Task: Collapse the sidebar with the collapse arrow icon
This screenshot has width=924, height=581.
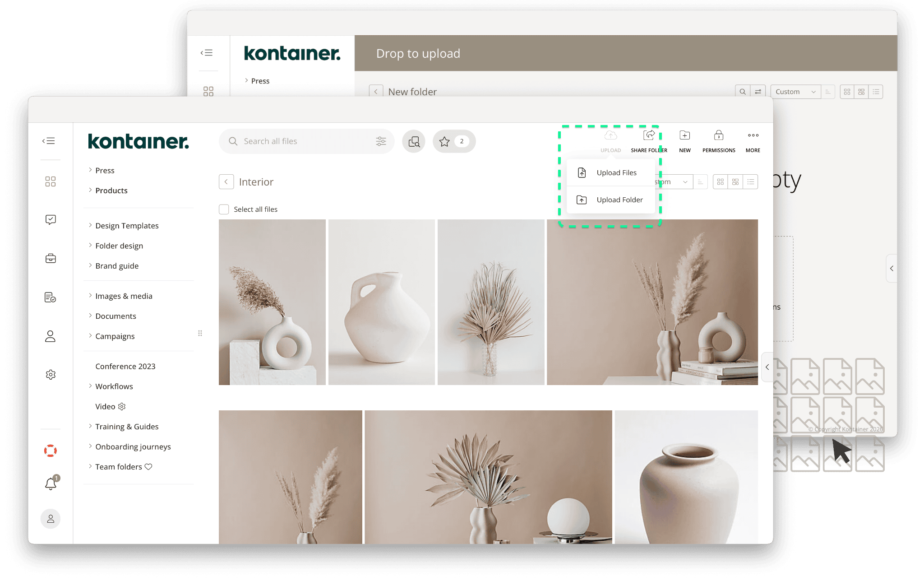Action: tap(48, 140)
